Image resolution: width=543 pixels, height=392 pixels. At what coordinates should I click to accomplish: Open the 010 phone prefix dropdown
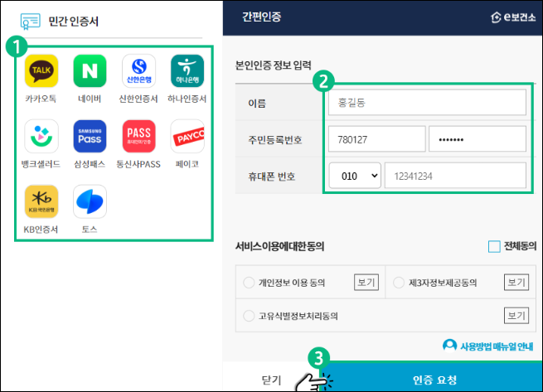pos(355,176)
